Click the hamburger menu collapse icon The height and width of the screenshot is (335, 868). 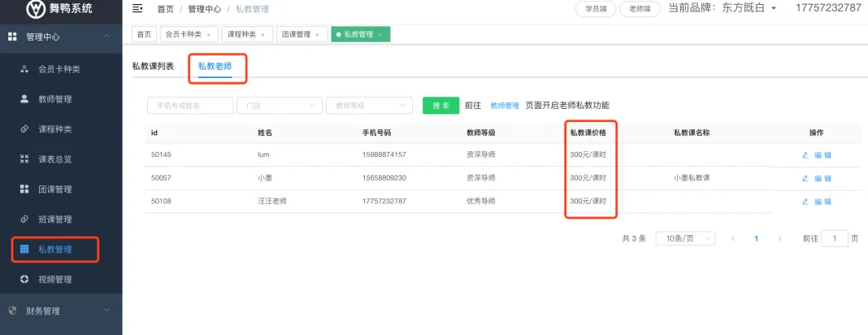[137, 9]
